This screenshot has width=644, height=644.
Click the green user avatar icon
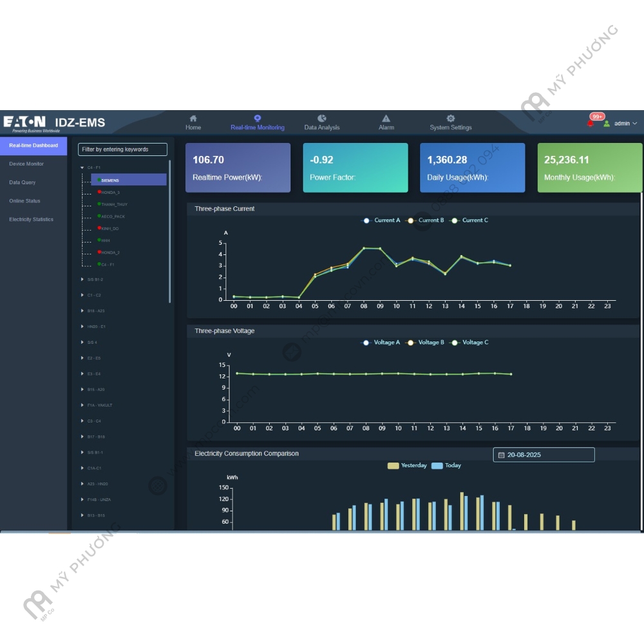[x=606, y=123]
